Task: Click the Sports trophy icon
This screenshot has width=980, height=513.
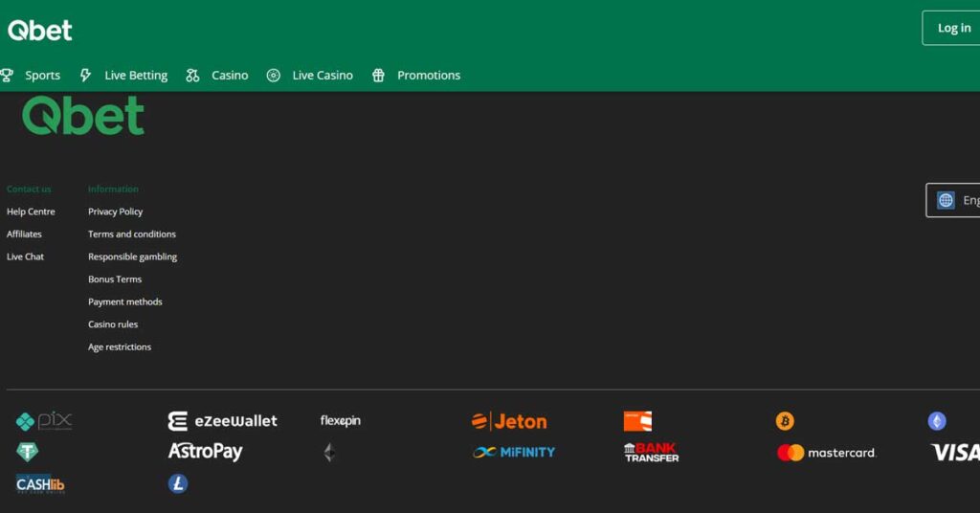Action: (x=7, y=76)
